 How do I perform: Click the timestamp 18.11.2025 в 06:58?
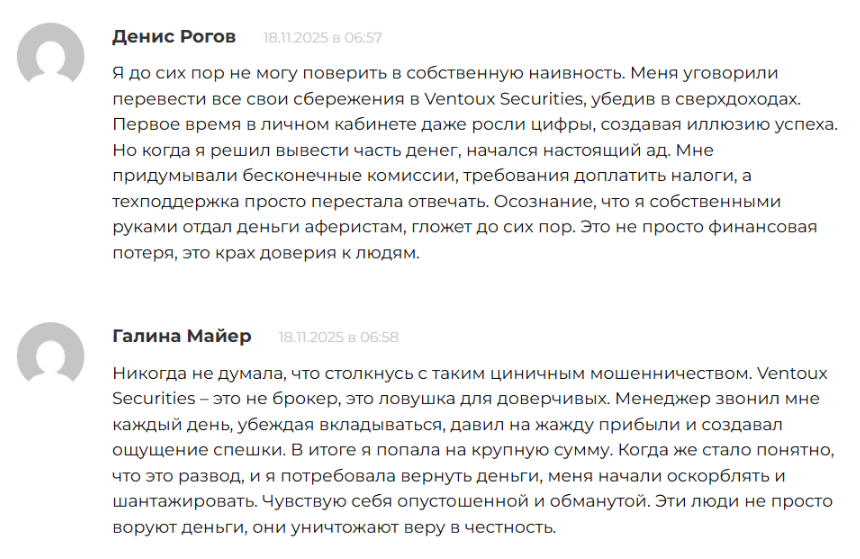point(338,337)
